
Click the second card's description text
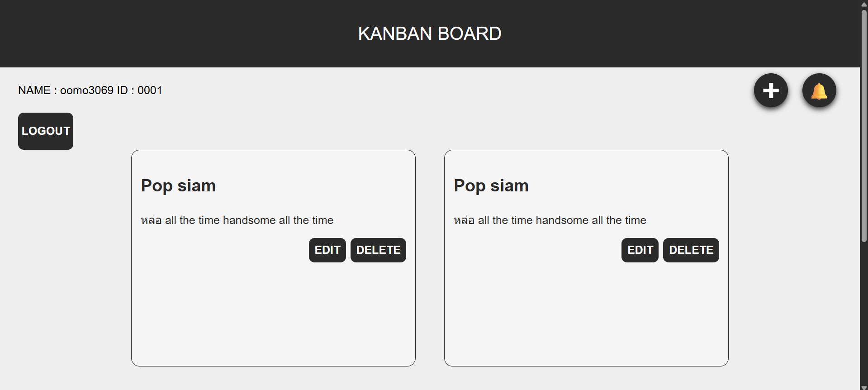[x=550, y=220]
